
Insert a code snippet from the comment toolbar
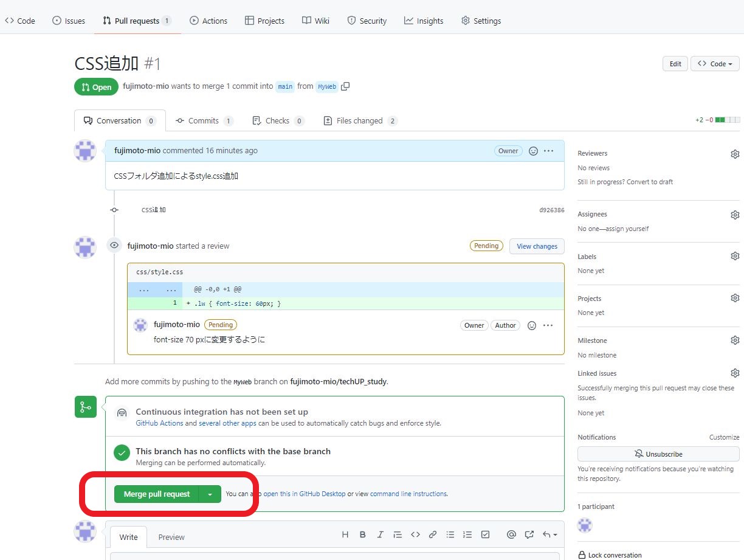pos(416,534)
